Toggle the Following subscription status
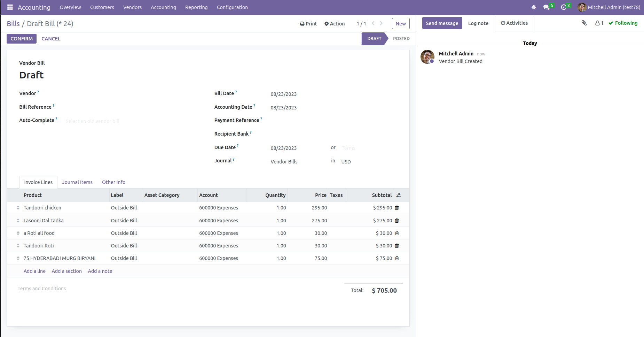644x337 pixels. pos(623,23)
